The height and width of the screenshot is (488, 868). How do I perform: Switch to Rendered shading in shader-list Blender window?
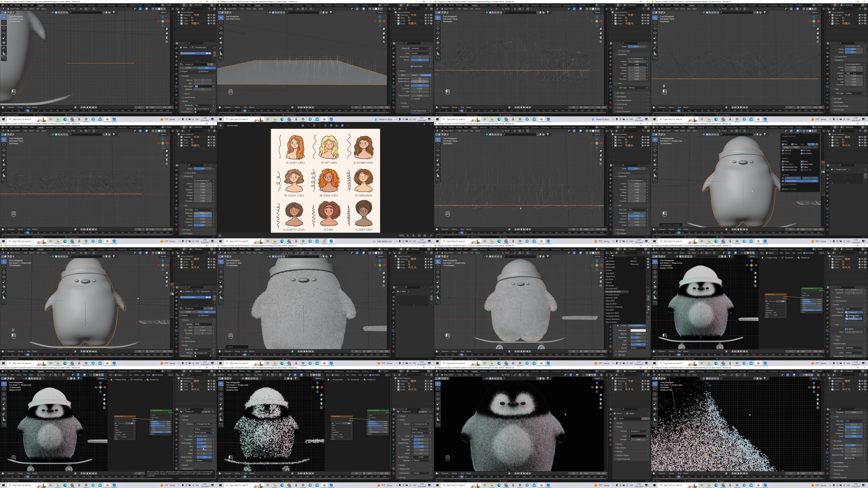[598, 253]
